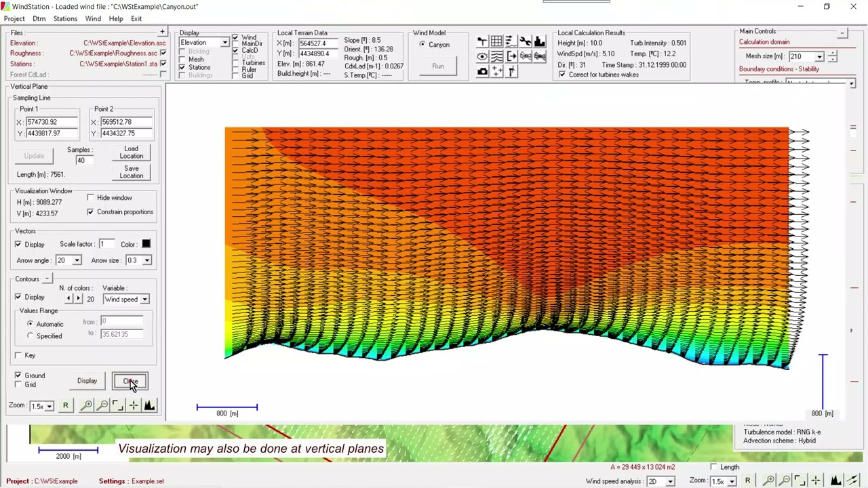
Task: Click bottom status bar zoom-in magnifier
Action: pos(769,481)
